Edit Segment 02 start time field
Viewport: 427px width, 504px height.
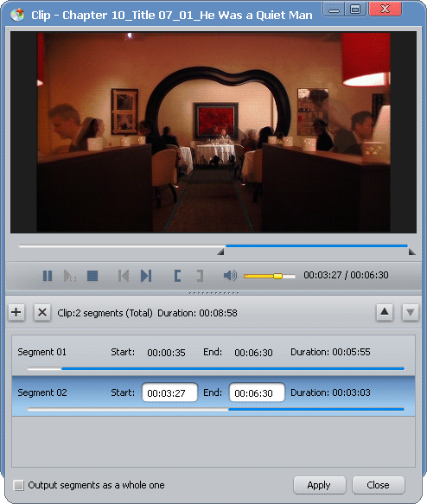coord(169,392)
